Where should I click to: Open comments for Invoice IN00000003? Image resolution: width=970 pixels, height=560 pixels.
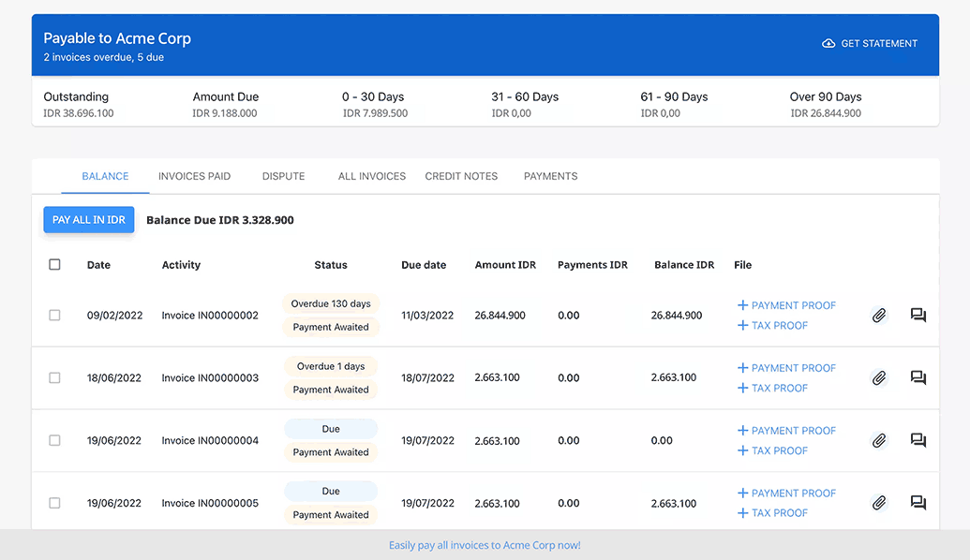pyautogui.click(x=918, y=377)
